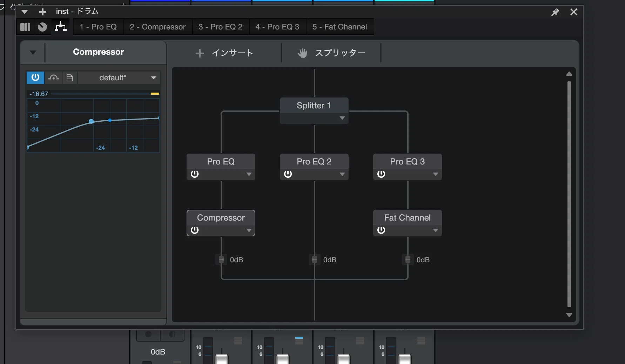Select the knee point on compressor curve
The width and height of the screenshot is (625, 364).
tap(110, 120)
